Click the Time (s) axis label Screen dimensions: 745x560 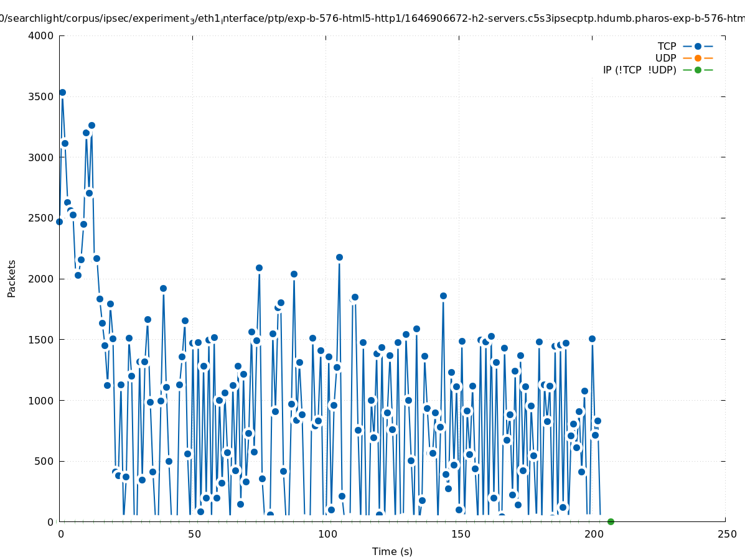click(392, 552)
